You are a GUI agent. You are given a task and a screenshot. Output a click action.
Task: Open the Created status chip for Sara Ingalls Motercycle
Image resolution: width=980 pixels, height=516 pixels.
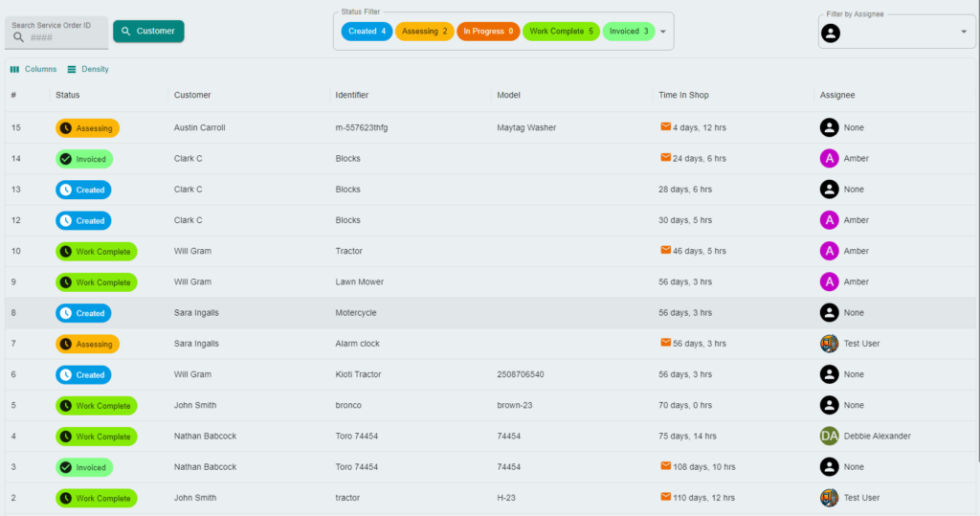pos(84,313)
